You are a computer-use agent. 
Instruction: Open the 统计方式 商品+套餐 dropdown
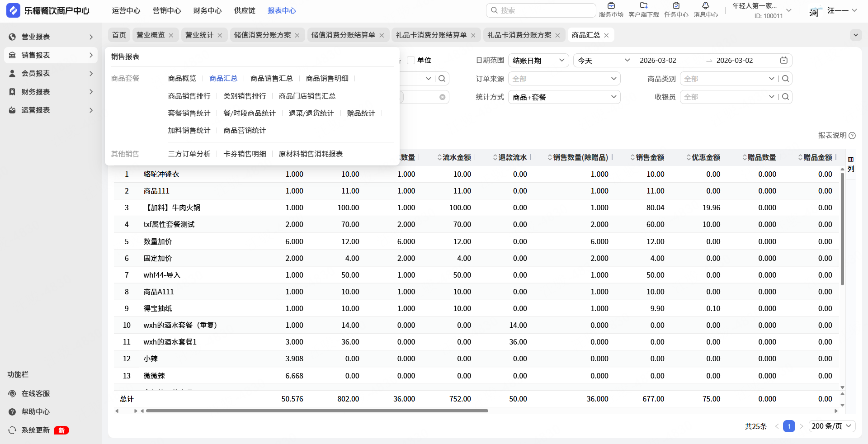[564, 97]
